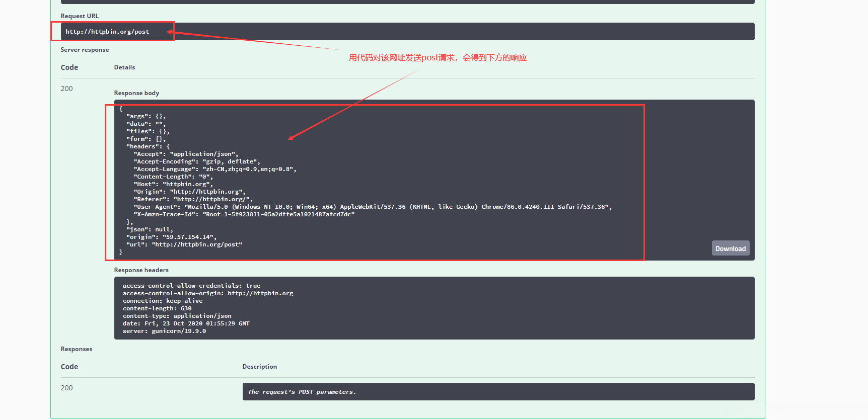Select the access-control-allow-origin header line

pos(208,293)
